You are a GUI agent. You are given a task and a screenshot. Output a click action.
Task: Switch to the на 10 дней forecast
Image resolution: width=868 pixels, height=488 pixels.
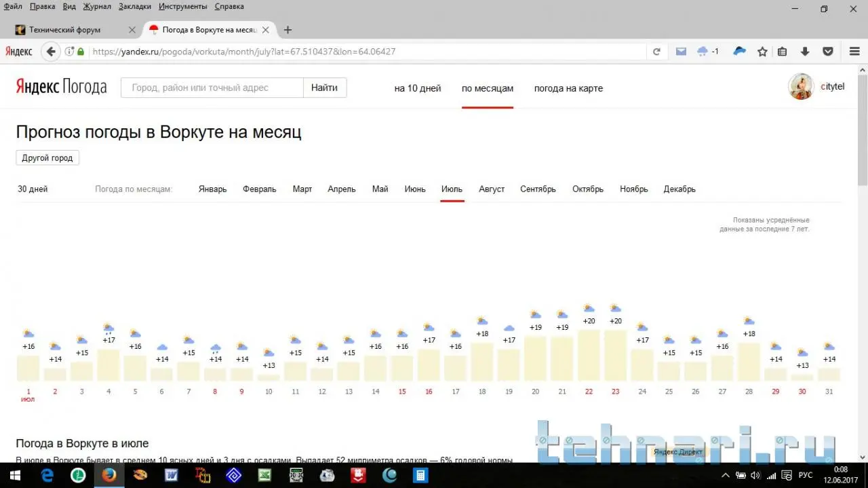(418, 88)
